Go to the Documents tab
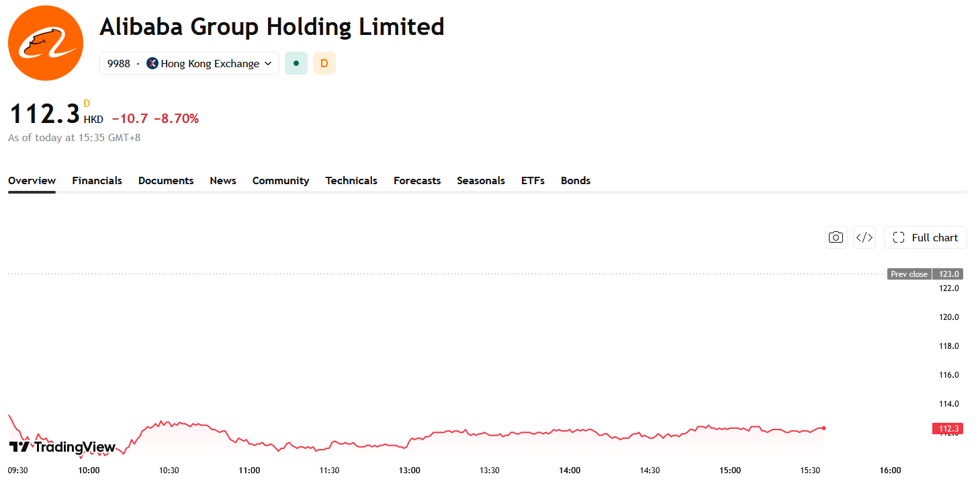The height and width of the screenshot is (488, 980). coord(166,180)
